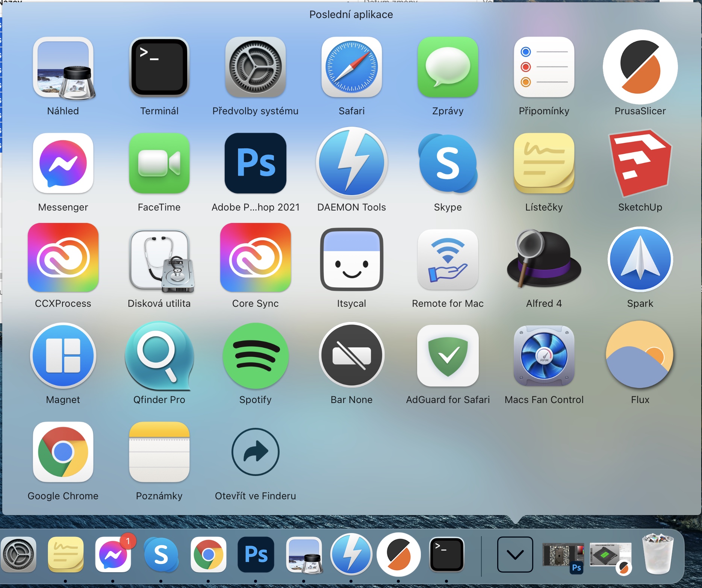Screen dimensions: 702x588
Task: Open the CCXProcess app
Action: 63,258
